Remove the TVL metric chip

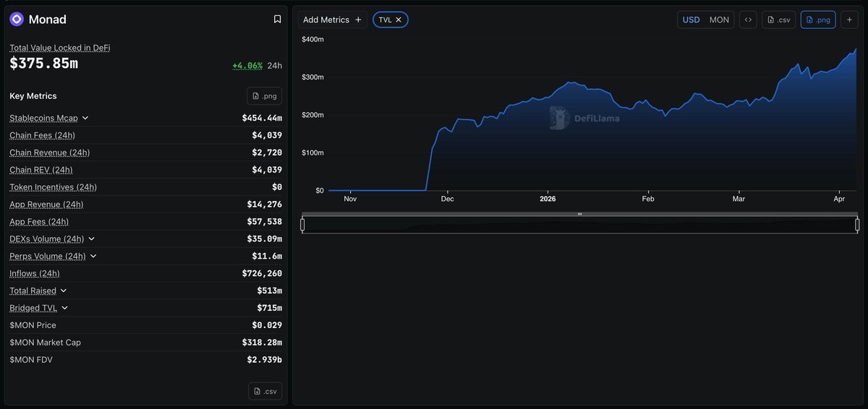[399, 20]
